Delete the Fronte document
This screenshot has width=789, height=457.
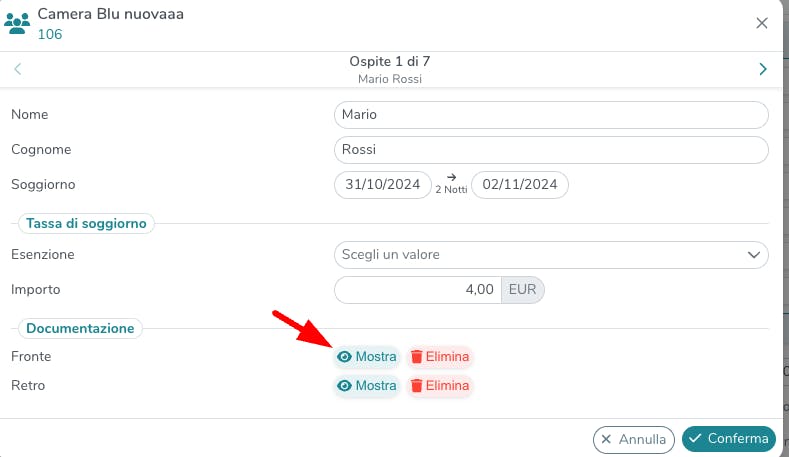tap(439, 357)
